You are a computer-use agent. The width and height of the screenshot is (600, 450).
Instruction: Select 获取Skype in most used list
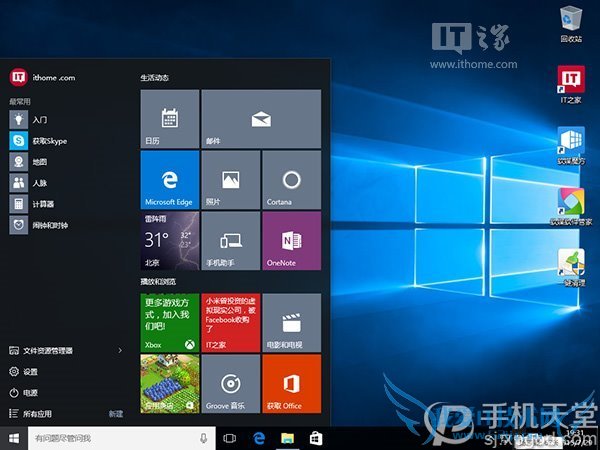point(67,141)
